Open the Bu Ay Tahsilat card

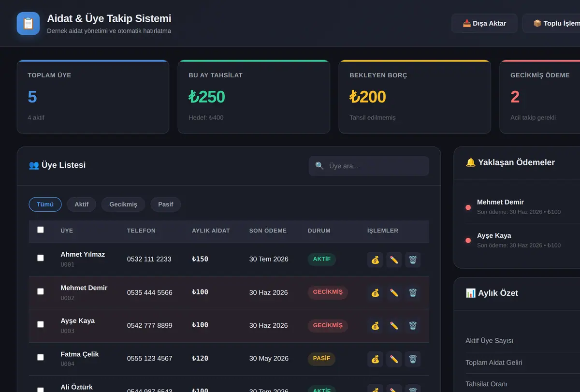point(254,97)
